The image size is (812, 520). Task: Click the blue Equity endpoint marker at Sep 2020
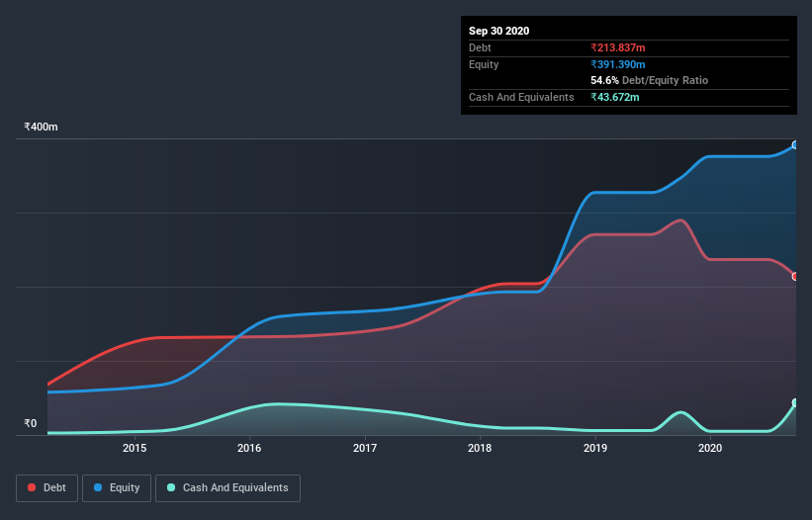point(795,145)
